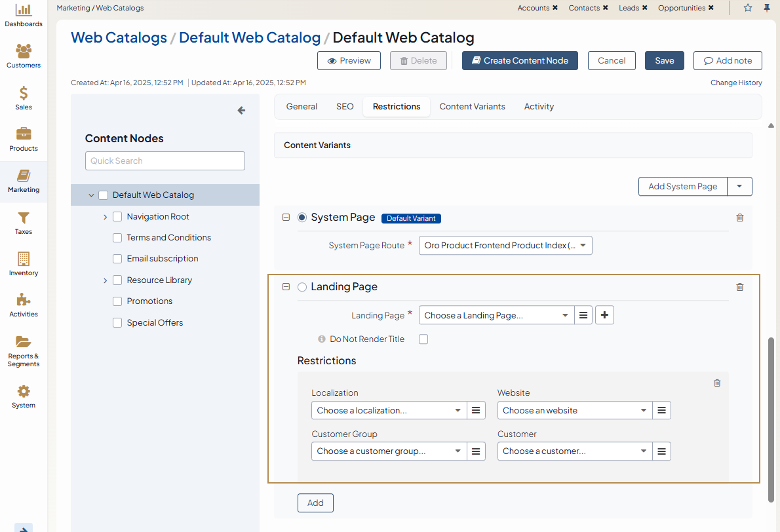Delete the Landing Page variant trash icon
Screen dimensions: 780x532
point(740,287)
